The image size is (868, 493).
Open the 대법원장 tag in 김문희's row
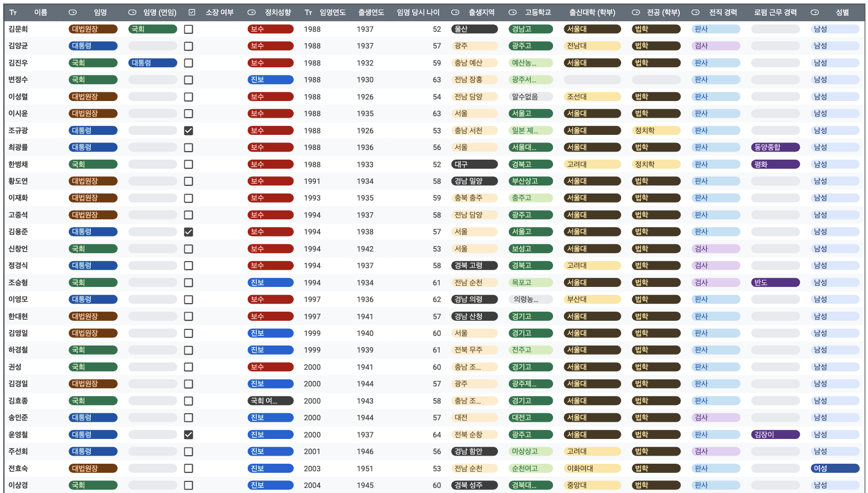(x=93, y=29)
